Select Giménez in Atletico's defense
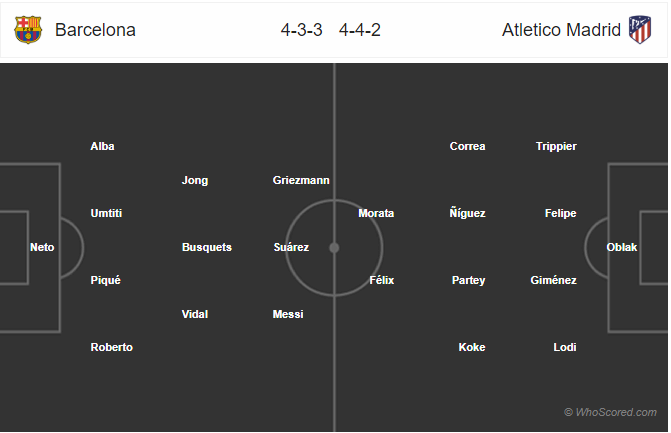Screen dimensions: 671x433 click(x=553, y=280)
